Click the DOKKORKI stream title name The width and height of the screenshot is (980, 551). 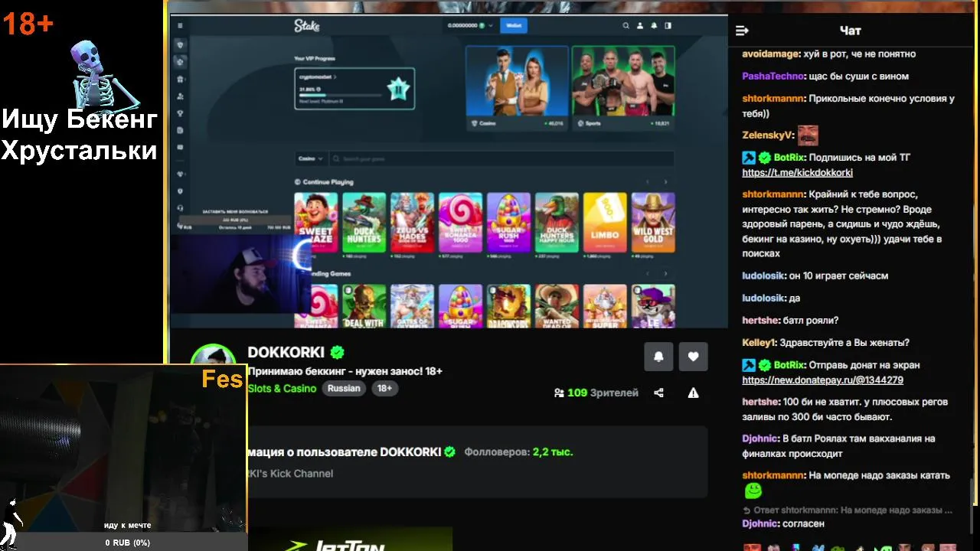click(x=286, y=353)
